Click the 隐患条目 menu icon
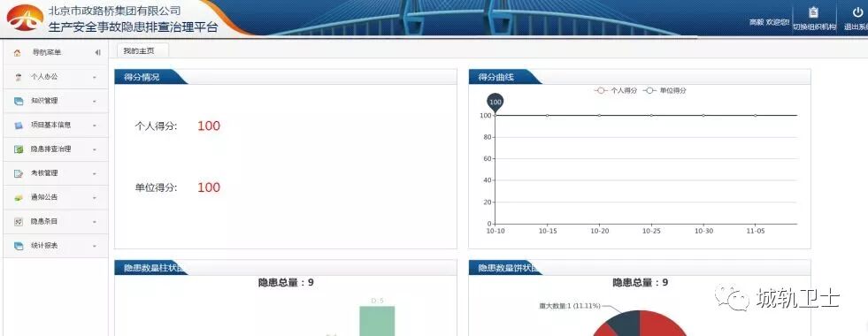 [19, 221]
